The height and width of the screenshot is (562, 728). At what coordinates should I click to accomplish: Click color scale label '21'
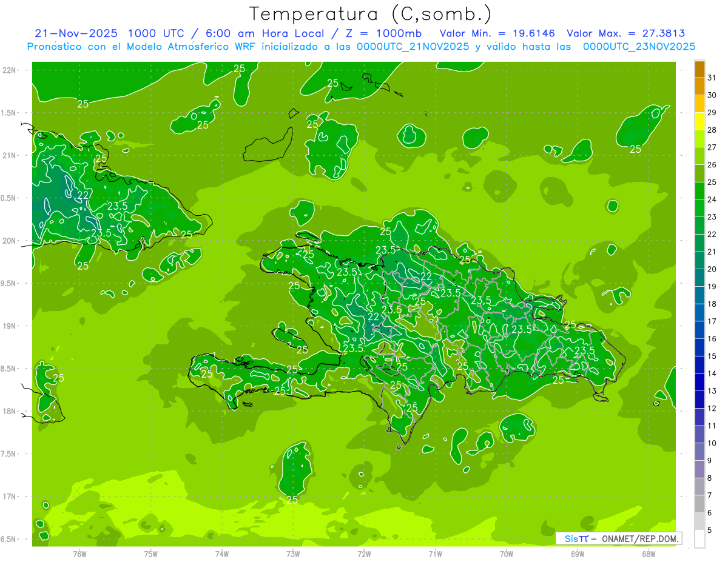712,252
